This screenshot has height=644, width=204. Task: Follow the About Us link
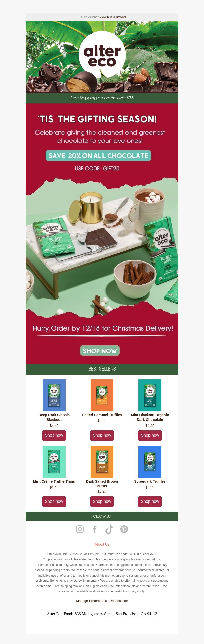(102, 544)
